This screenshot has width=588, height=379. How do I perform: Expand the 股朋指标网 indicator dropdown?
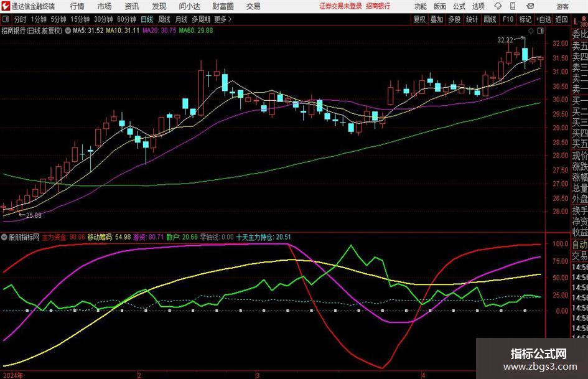click(4, 237)
